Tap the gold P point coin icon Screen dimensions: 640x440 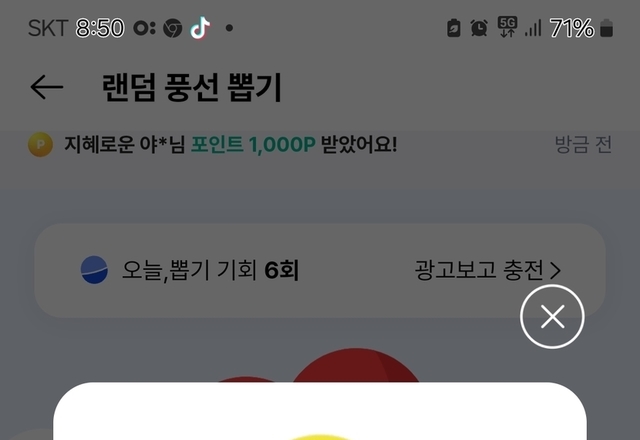pyautogui.click(x=40, y=144)
